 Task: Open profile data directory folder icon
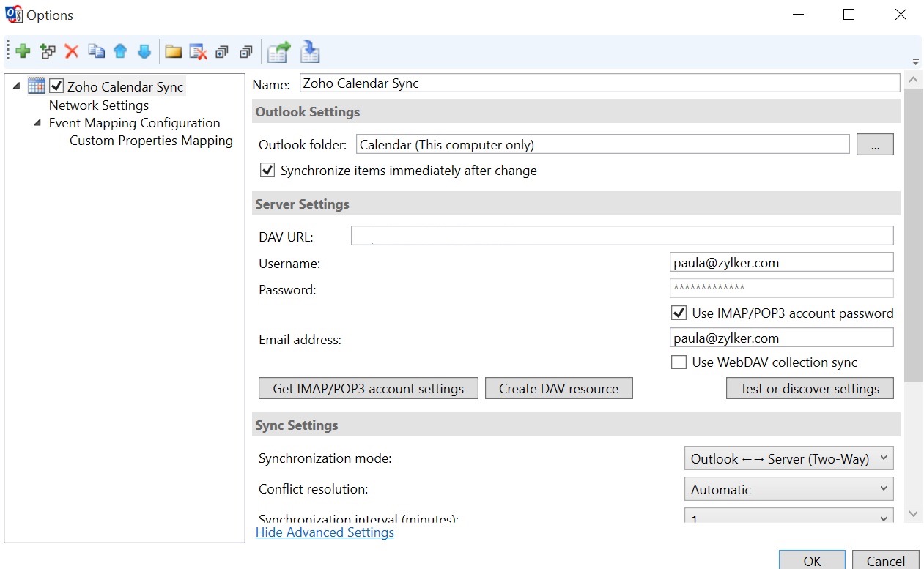tap(173, 51)
